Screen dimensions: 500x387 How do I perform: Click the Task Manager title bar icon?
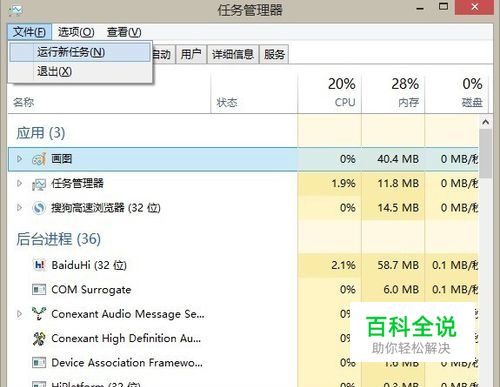[15, 10]
